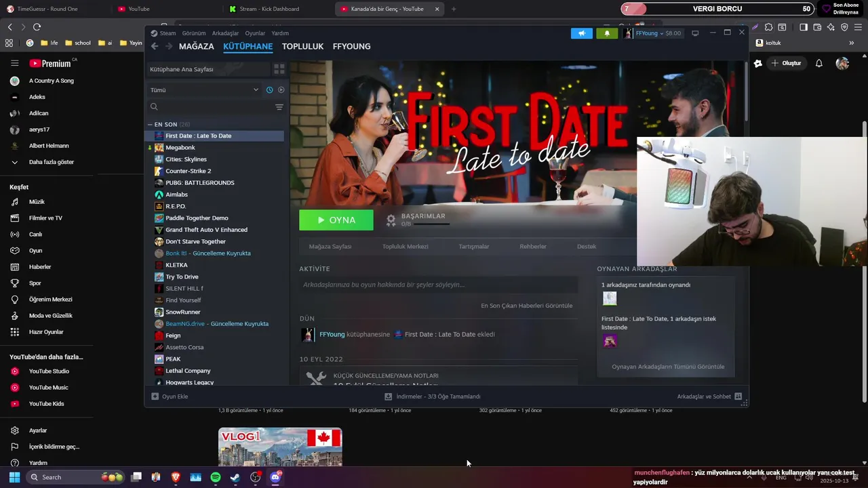Screen dimensions: 868x488
Task: Click the Steam icon on taskbar
Action: point(235,477)
